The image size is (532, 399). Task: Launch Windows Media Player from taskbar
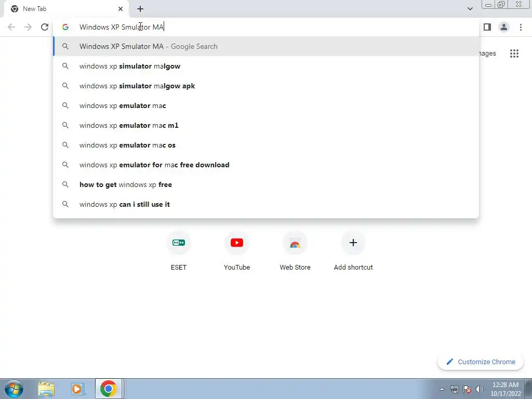click(x=77, y=389)
